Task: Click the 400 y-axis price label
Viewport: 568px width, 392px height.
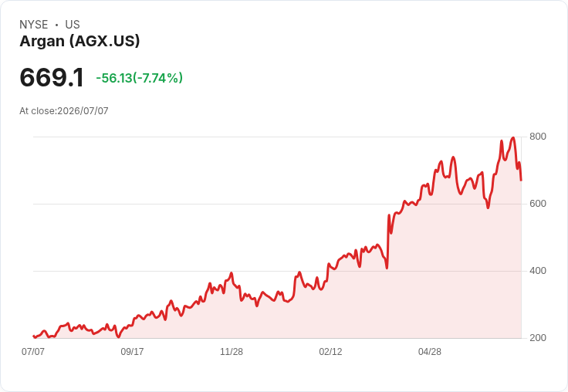Action: 538,271
